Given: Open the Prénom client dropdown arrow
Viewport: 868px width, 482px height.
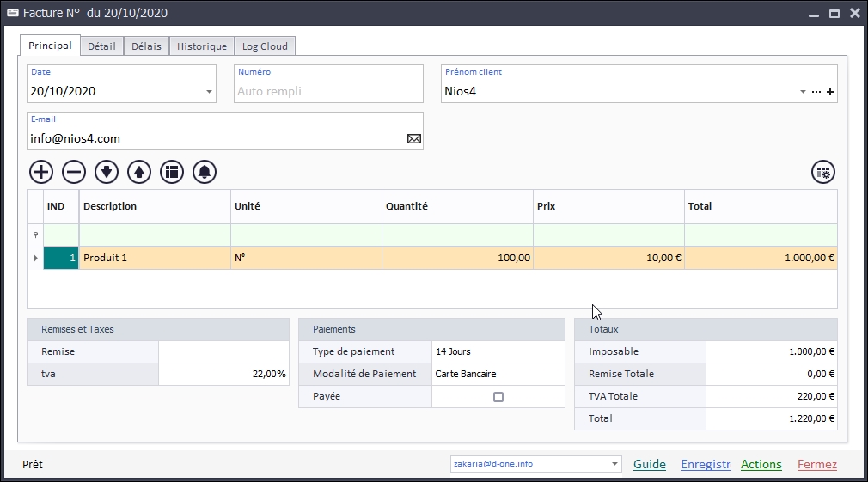Looking at the screenshot, I should [803, 92].
